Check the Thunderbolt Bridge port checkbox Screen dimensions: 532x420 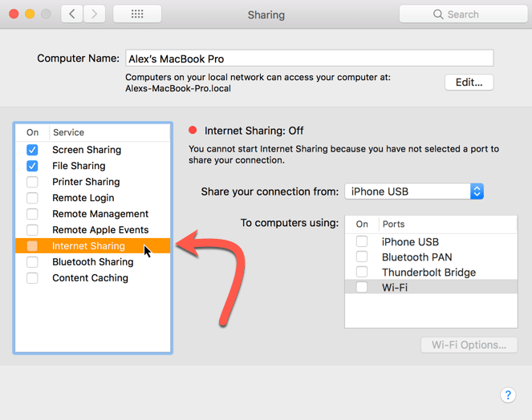[362, 272]
